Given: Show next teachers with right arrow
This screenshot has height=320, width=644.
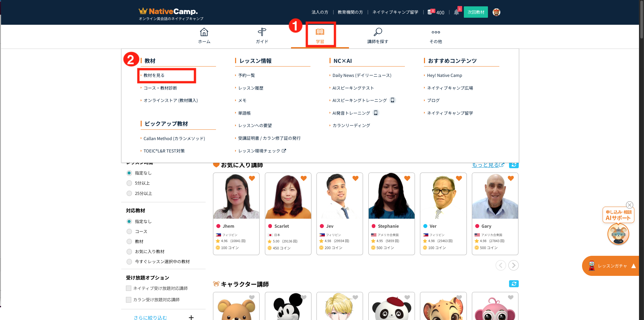Looking at the screenshot, I should [513, 265].
